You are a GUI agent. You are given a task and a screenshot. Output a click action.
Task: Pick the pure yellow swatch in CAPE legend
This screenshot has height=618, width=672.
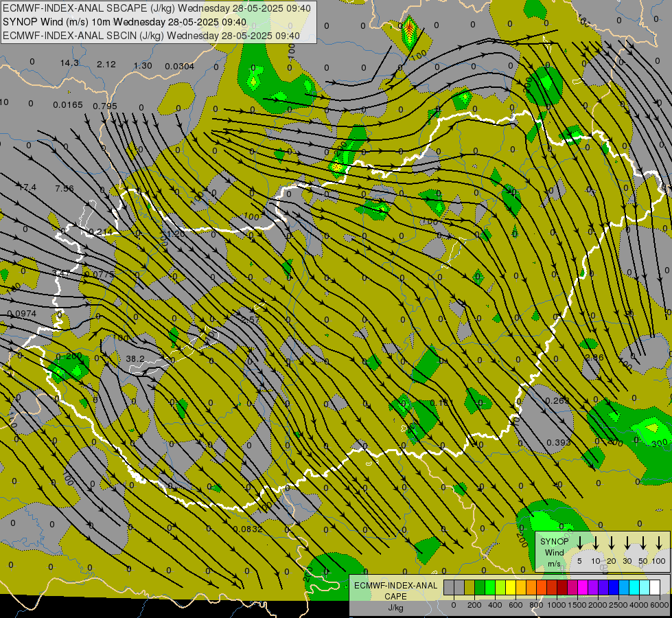click(x=511, y=587)
